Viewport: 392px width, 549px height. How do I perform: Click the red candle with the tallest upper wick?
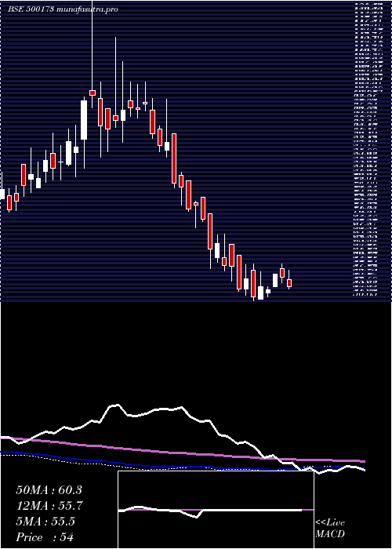coord(93,93)
